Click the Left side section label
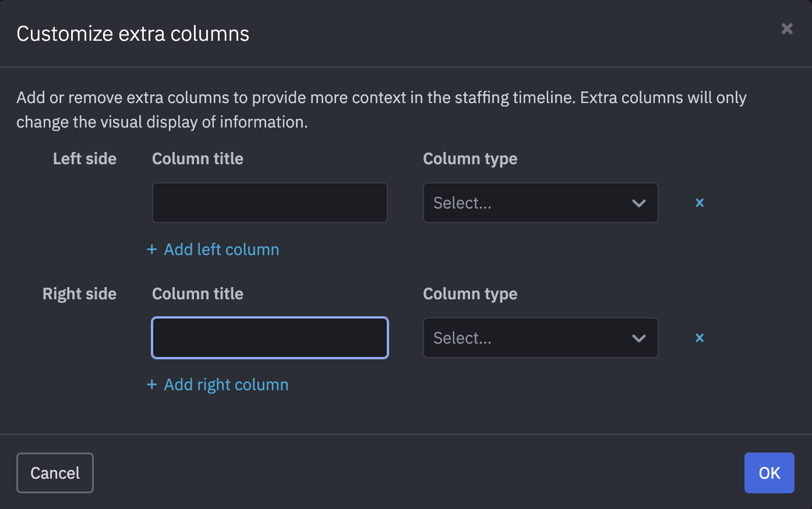This screenshot has width=812, height=509. click(x=84, y=158)
